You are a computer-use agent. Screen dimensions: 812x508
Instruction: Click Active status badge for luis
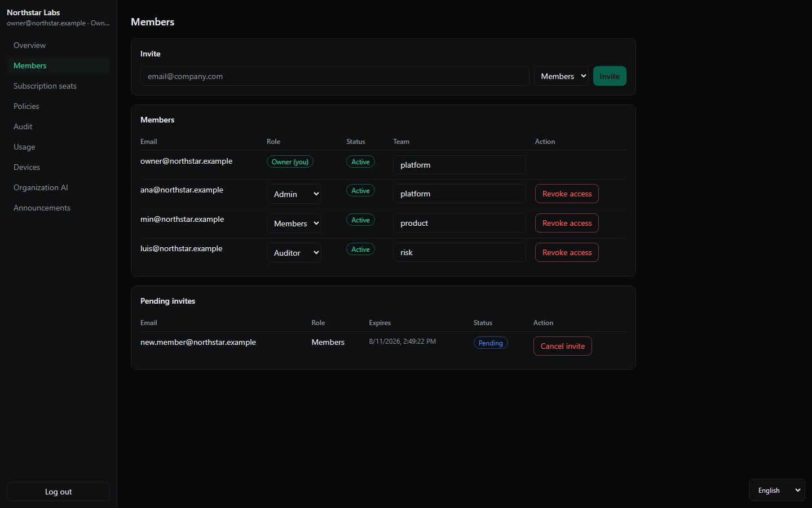click(360, 249)
